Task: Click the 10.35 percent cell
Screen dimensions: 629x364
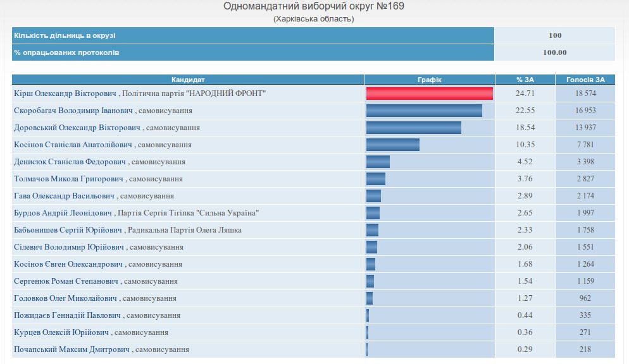Action: pyautogui.click(x=525, y=145)
